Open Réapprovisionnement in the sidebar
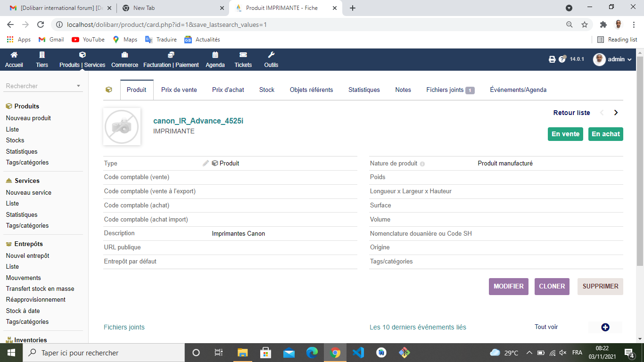 pyautogui.click(x=36, y=299)
